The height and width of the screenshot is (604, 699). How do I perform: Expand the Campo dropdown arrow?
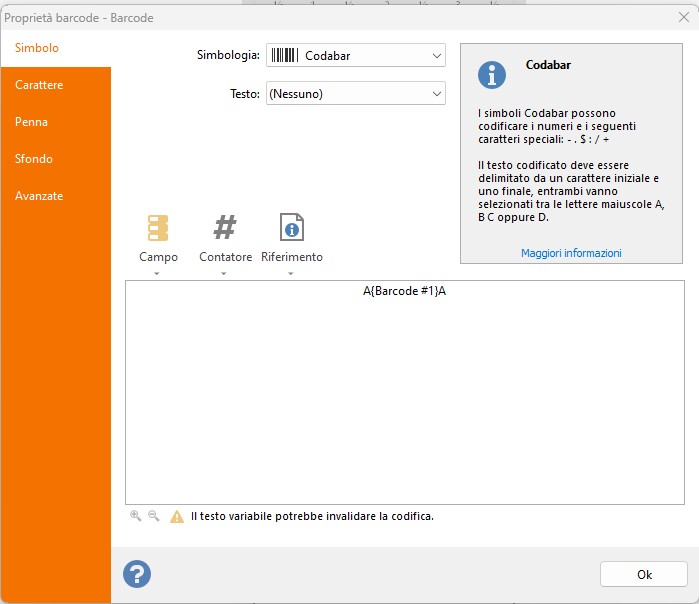click(156, 274)
